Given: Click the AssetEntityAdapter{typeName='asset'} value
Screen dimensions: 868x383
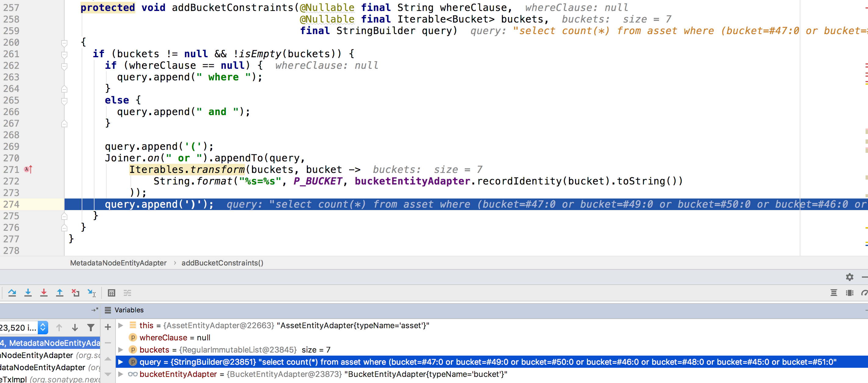Looking at the screenshot, I should tap(353, 325).
